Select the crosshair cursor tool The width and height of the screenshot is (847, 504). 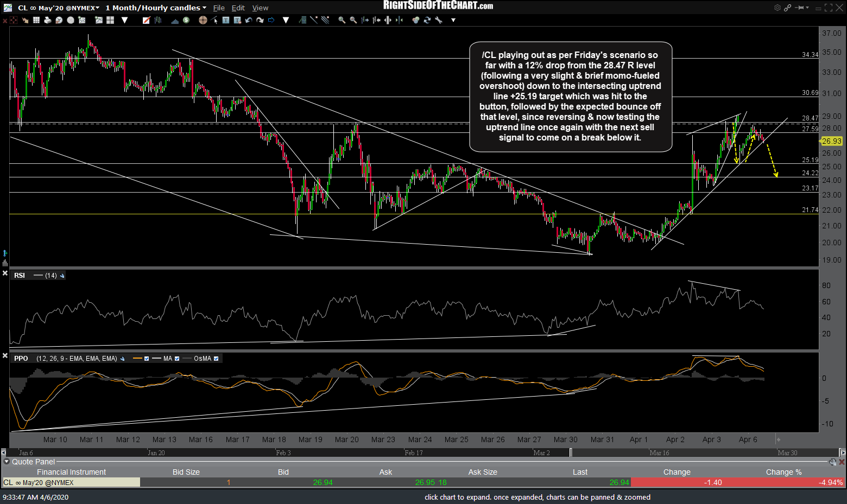[203, 20]
